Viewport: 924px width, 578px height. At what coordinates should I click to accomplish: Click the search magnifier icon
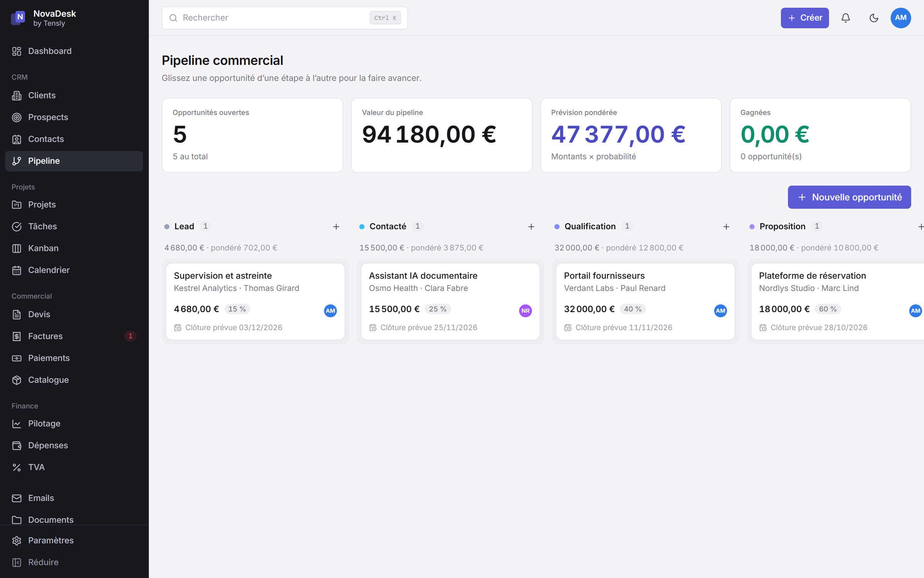(173, 18)
